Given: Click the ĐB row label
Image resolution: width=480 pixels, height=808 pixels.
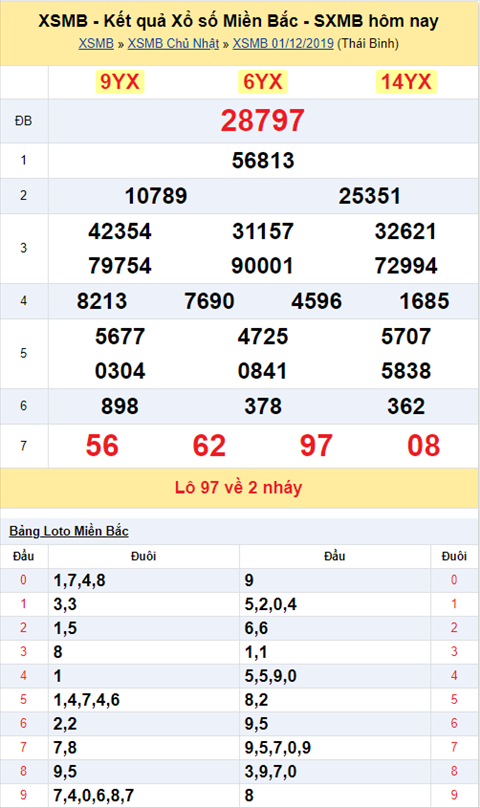Looking at the screenshot, I should [23, 121].
